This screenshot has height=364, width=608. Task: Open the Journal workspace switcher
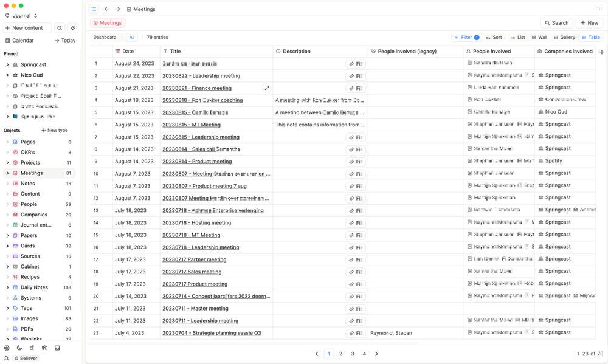pyautogui.click(x=21, y=16)
